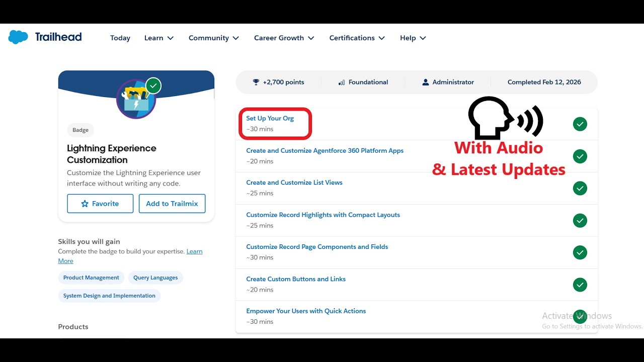The image size is (644, 362).
Task: Click the Add to Trailmix button
Action: [x=172, y=204]
